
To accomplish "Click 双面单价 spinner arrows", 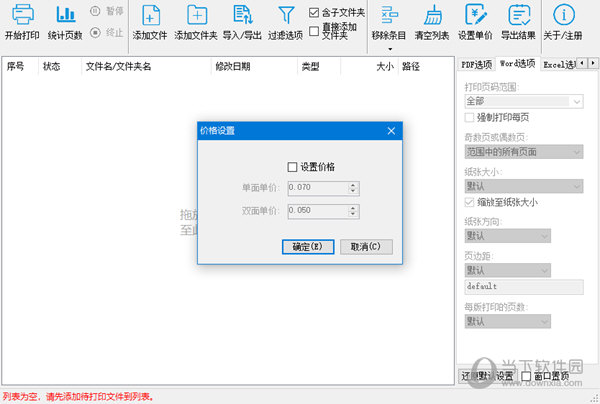I will pyautogui.click(x=353, y=211).
